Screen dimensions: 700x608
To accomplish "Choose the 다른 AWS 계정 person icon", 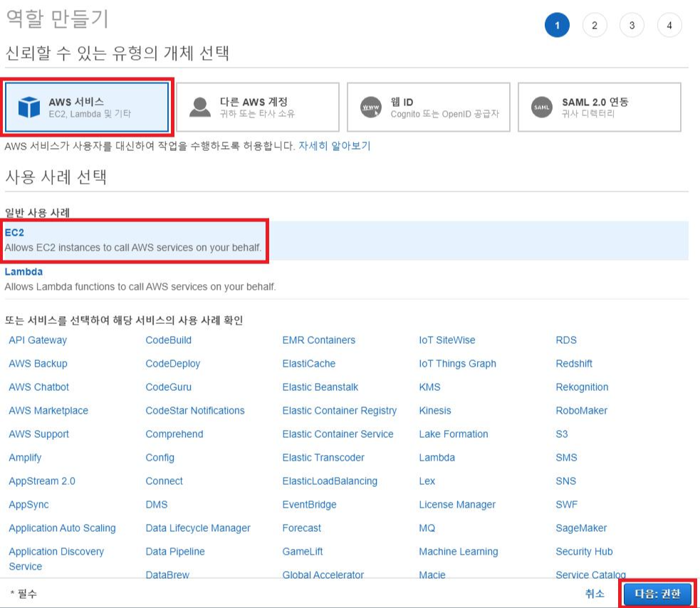I will (199, 107).
